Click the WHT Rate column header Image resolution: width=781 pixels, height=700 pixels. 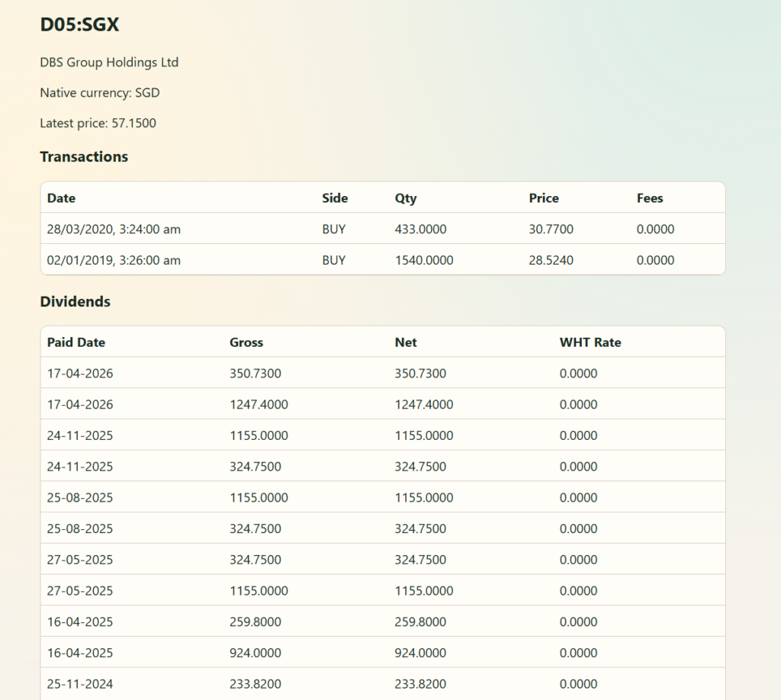click(x=590, y=342)
